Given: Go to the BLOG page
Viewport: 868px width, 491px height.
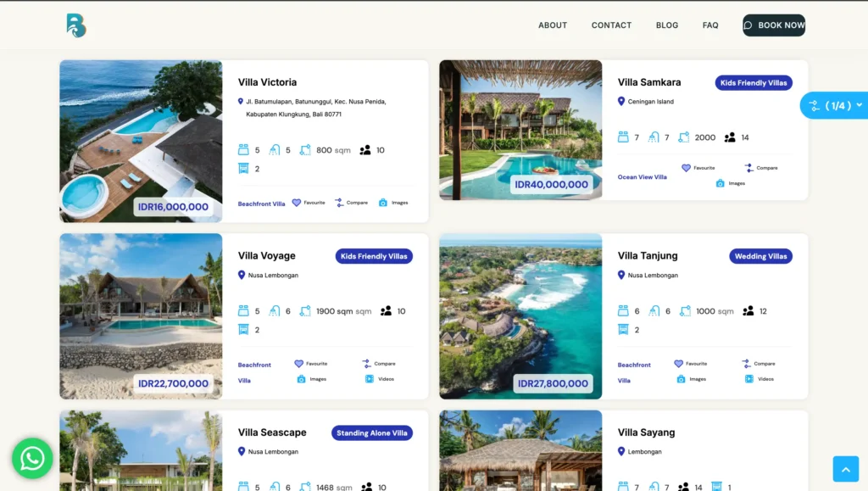Looking at the screenshot, I should coord(667,25).
